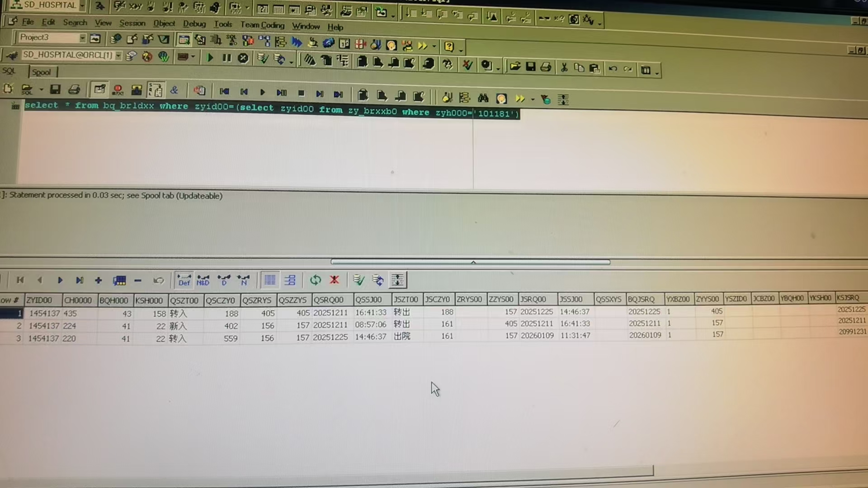Image resolution: width=868 pixels, height=488 pixels.
Task: Click the print icon in the SQL editor toolbar
Action: click(74, 89)
